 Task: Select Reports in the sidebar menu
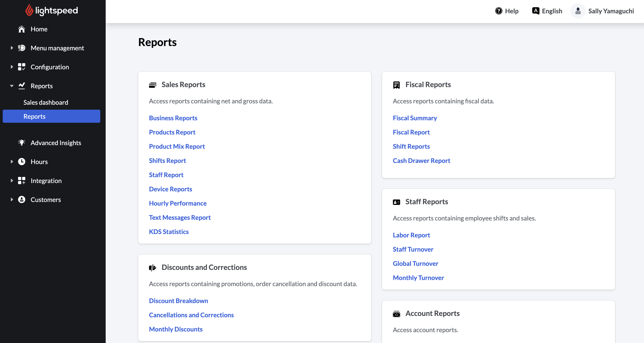coord(34,116)
